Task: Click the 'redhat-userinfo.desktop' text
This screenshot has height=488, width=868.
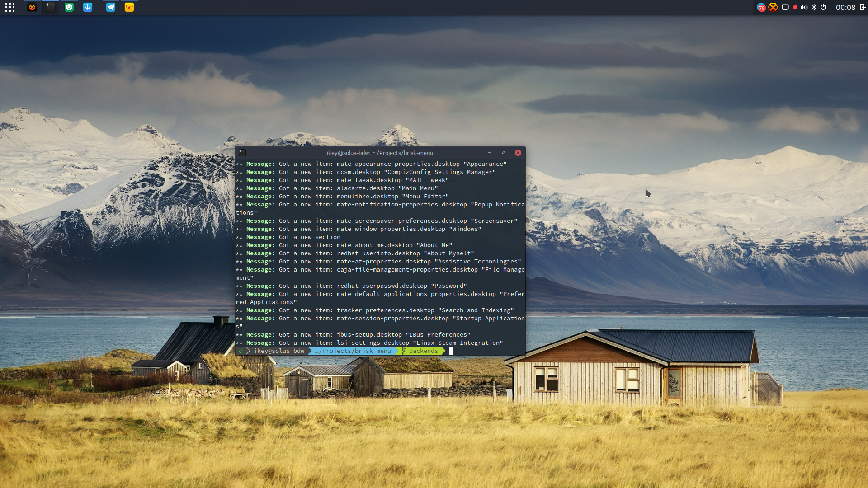Action: point(378,253)
